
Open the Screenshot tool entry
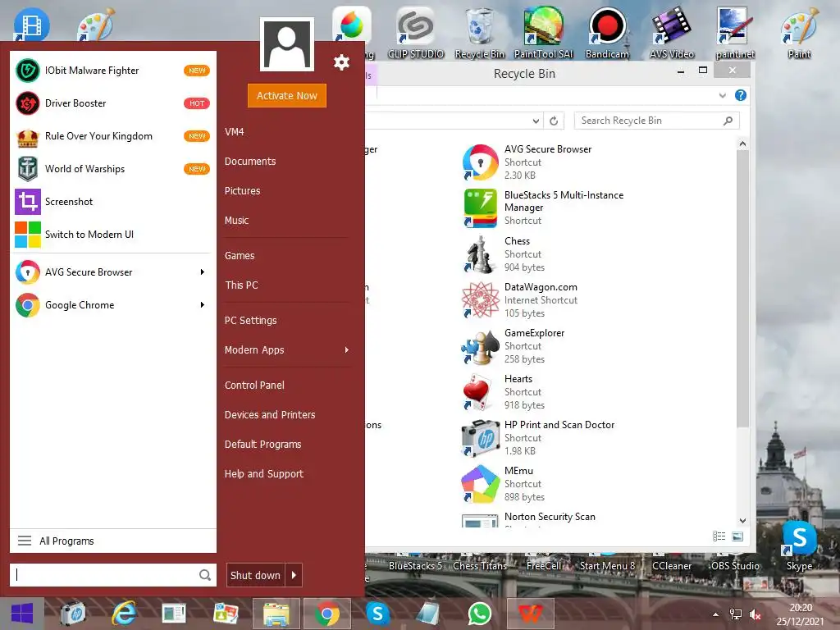tap(113, 202)
